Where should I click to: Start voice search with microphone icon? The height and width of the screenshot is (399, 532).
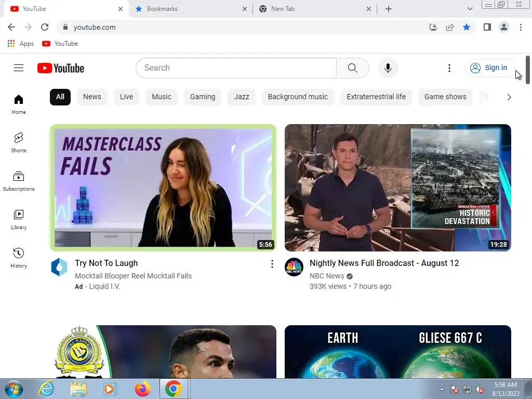coord(388,68)
